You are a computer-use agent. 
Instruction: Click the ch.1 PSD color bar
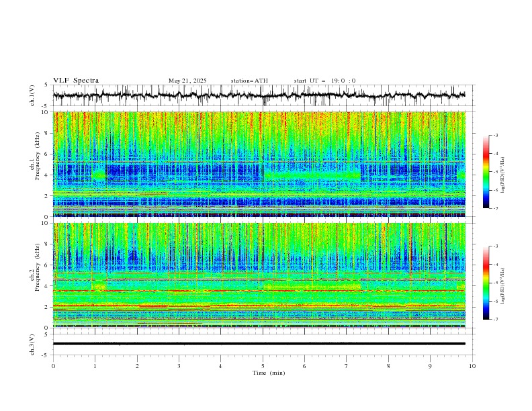486,172
